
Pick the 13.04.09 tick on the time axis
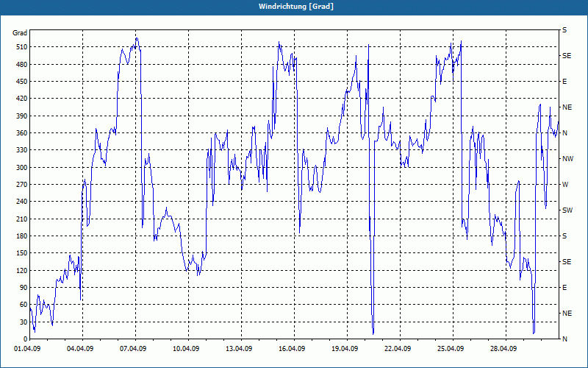[x=238, y=349]
